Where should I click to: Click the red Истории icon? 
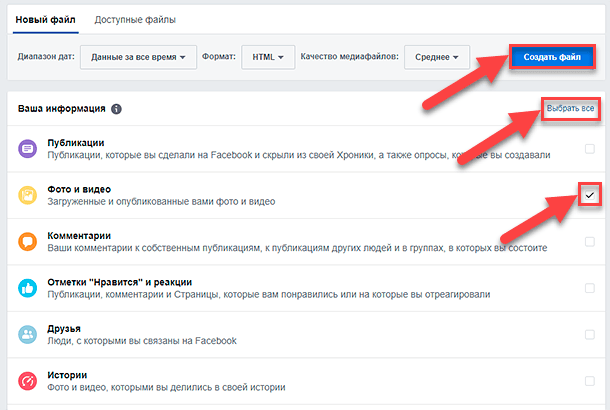pos(27,381)
